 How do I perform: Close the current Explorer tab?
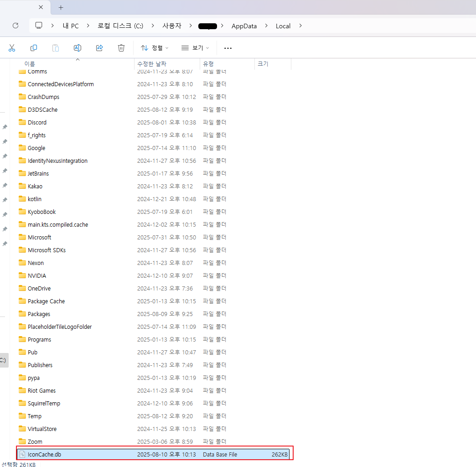tap(41, 7)
